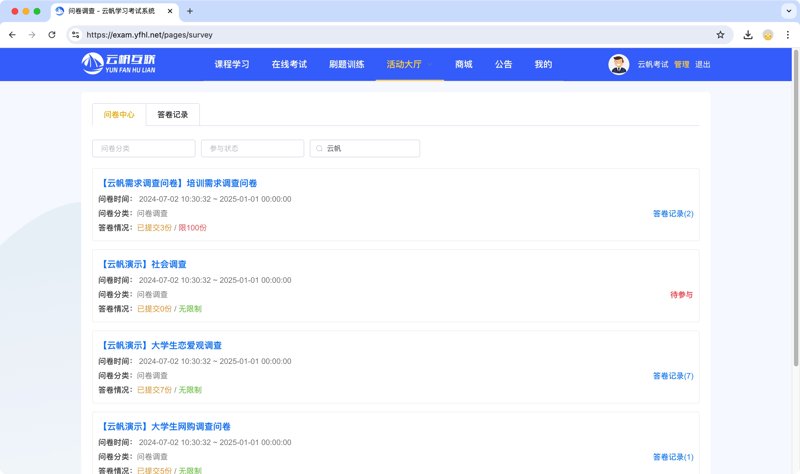View 答卷记录(7) for 恋爱观调查
800x474 pixels.
click(x=673, y=376)
